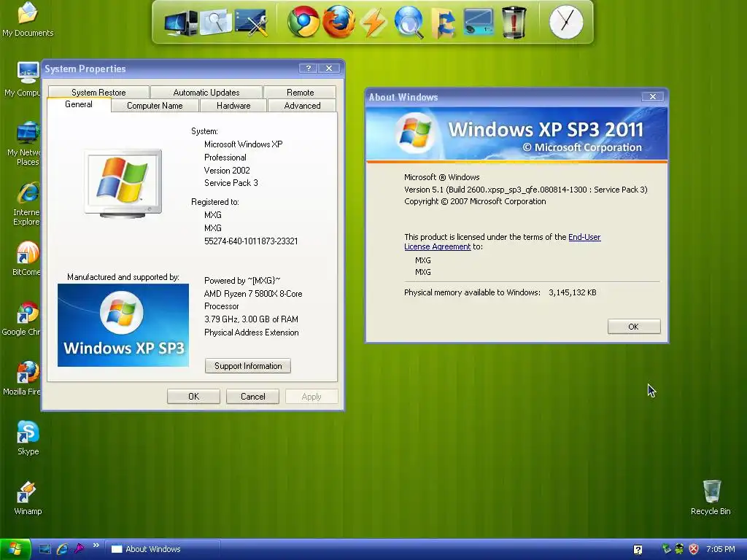Viewport: 747px width, 560px height.
Task: Close the About Windows dialog
Action: click(652, 97)
